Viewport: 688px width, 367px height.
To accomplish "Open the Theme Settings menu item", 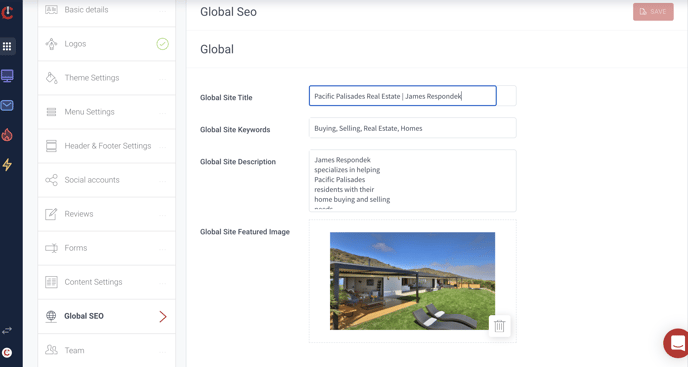I will pyautogui.click(x=107, y=78).
